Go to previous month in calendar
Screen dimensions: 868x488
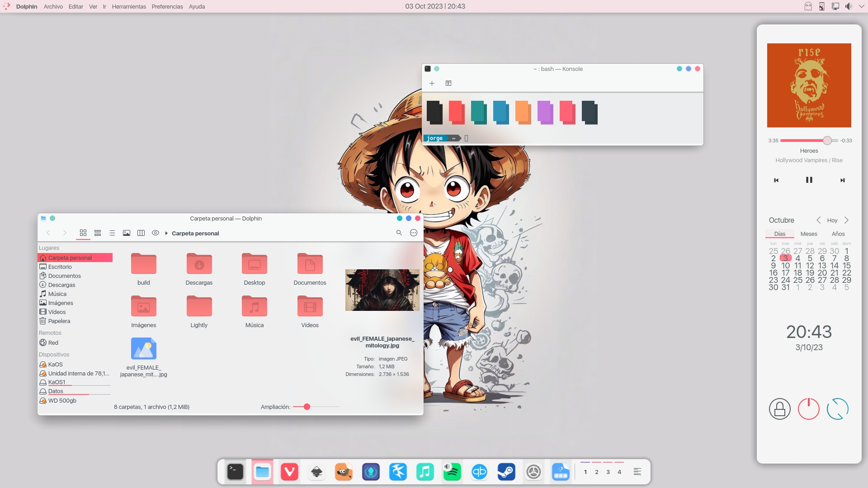[818, 220]
